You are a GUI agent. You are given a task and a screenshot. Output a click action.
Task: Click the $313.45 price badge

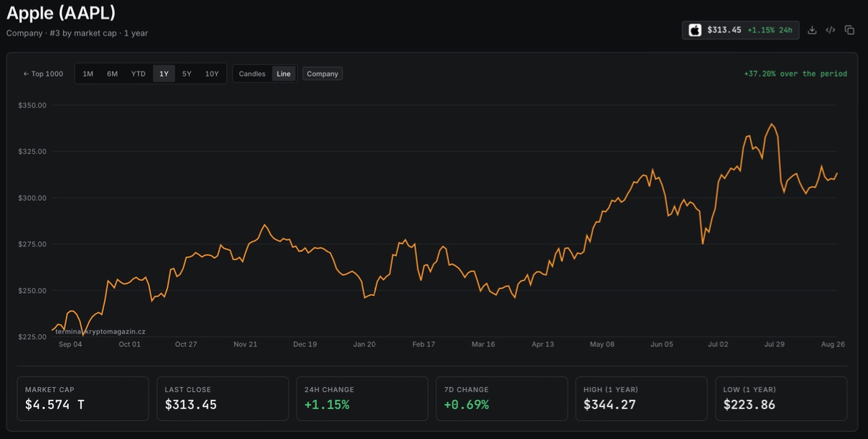coord(741,30)
